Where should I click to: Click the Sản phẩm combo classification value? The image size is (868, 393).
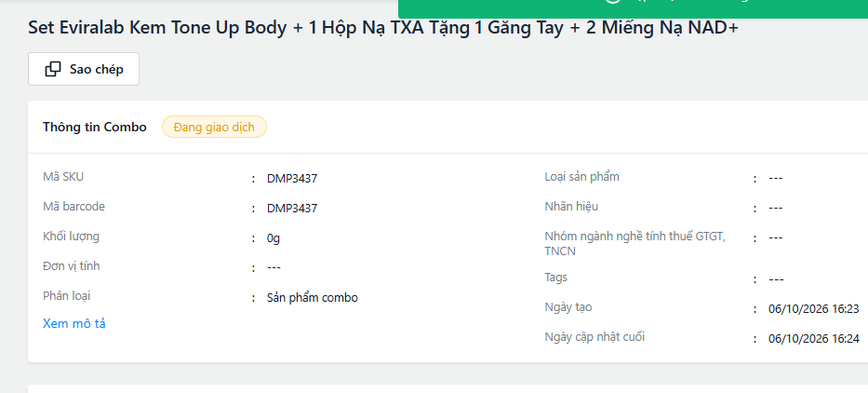(x=313, y=298)
